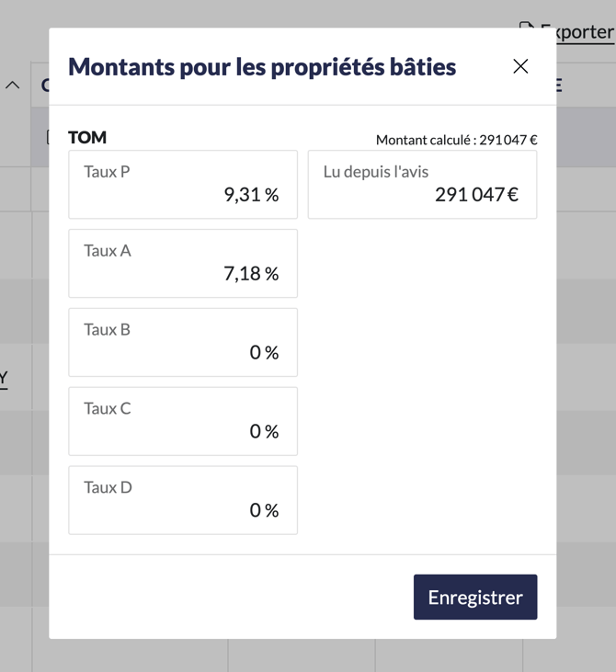Focus the Taux P input field
Screen dimensions: 616x672
[x=183, y=185]
